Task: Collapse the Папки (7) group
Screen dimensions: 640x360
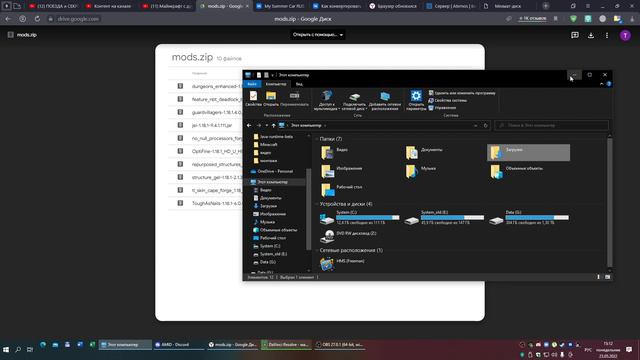Action: pyautogui.click(x=317, y=139)
